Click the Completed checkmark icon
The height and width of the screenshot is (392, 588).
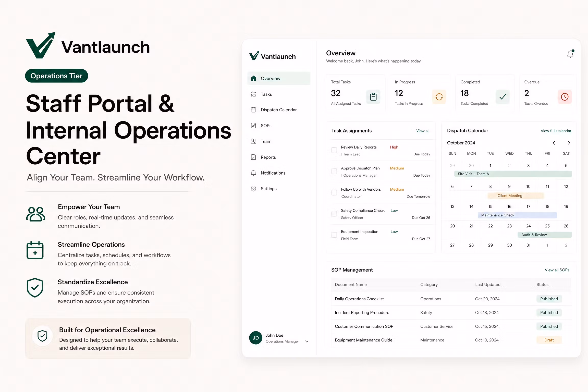coord(503,97)
